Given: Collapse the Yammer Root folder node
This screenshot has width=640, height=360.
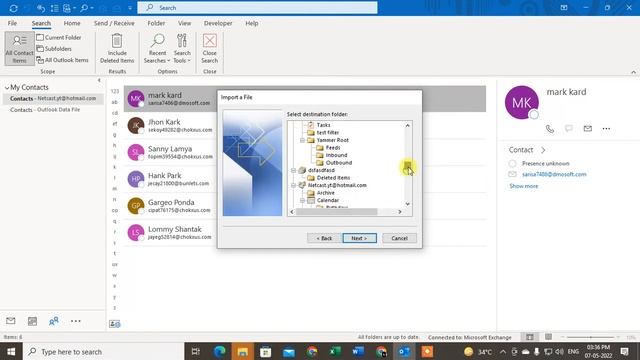Looking at the screenshot, I should (302, 140).
